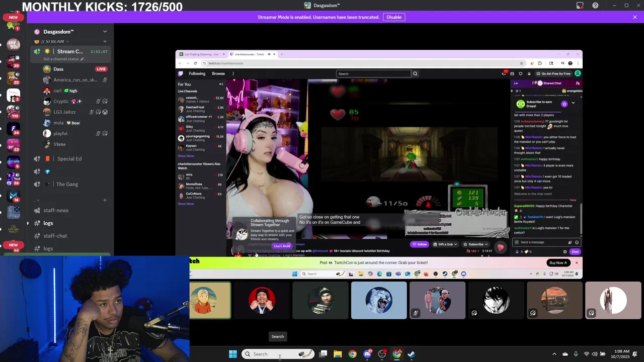
Task: Open the server icon with badge 110
Action: pos(14,112)
